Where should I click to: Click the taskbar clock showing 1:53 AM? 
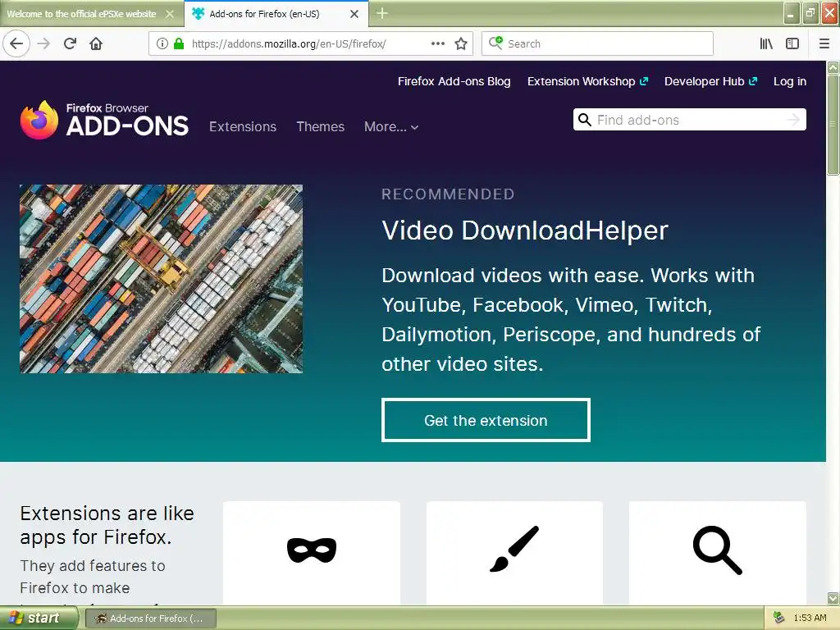pyautogui.click(x=810, y=618)
